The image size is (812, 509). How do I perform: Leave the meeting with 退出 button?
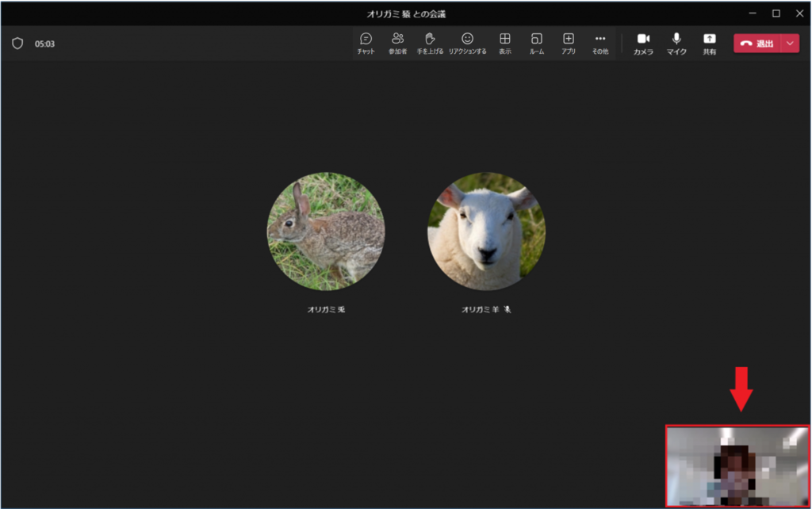click(x=757, y=44)
